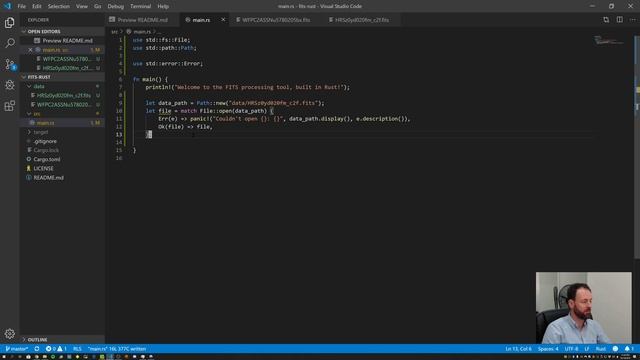Open the Edit menu

point(37,6)
